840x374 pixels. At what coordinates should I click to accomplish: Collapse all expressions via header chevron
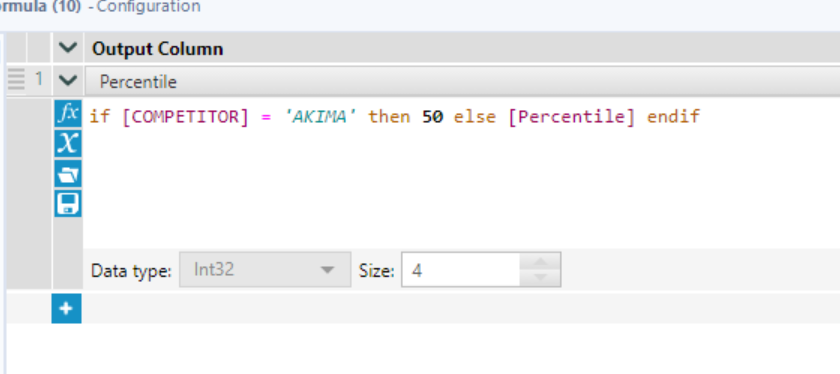[x=68, y=48]
